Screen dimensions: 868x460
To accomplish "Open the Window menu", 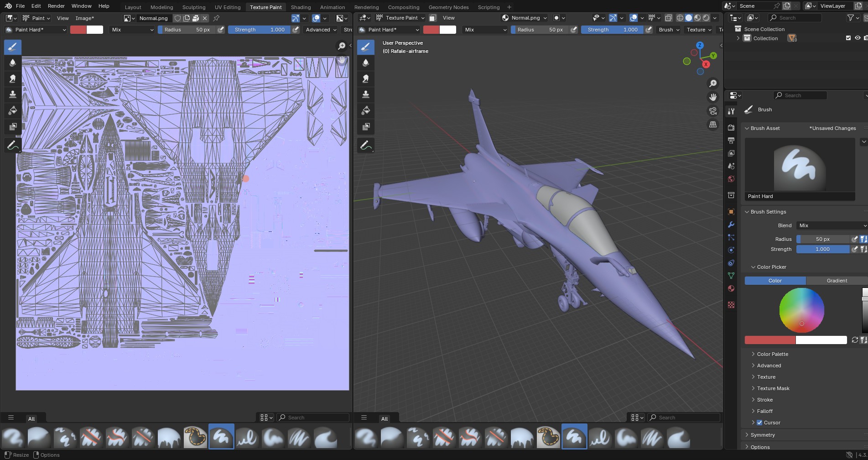I will coord(81,6).
